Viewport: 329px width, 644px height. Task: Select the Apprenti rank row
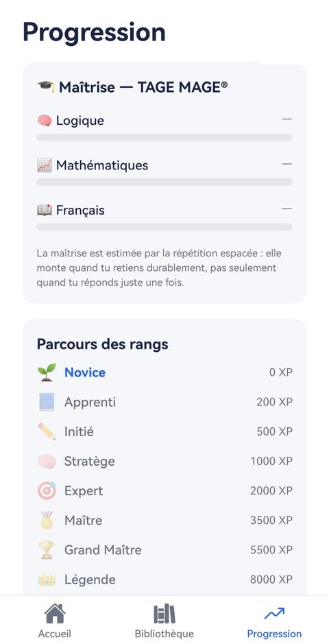pyautogui.click(x=164, y=402)
